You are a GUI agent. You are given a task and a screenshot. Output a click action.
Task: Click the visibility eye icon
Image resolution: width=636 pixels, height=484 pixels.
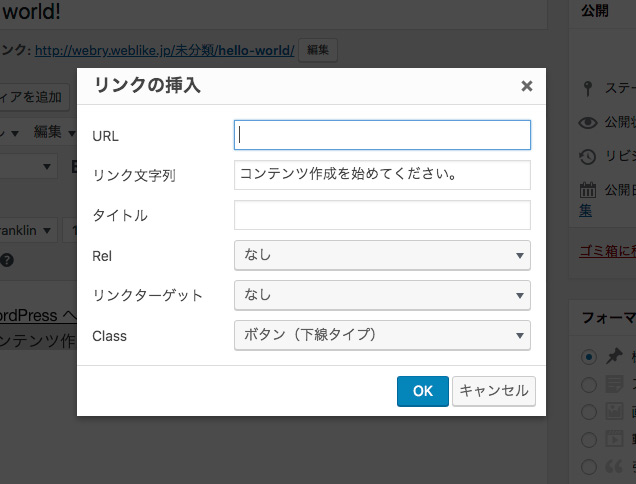coord(589,122)
